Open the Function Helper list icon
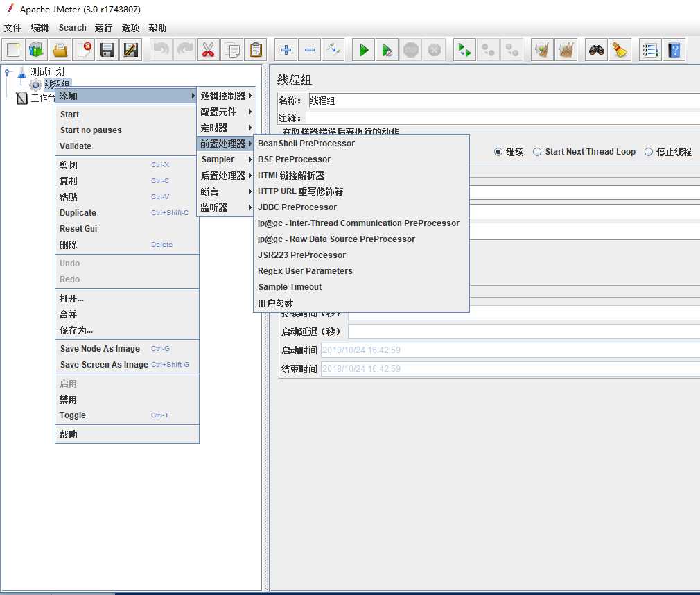 [x=651, y=50]
